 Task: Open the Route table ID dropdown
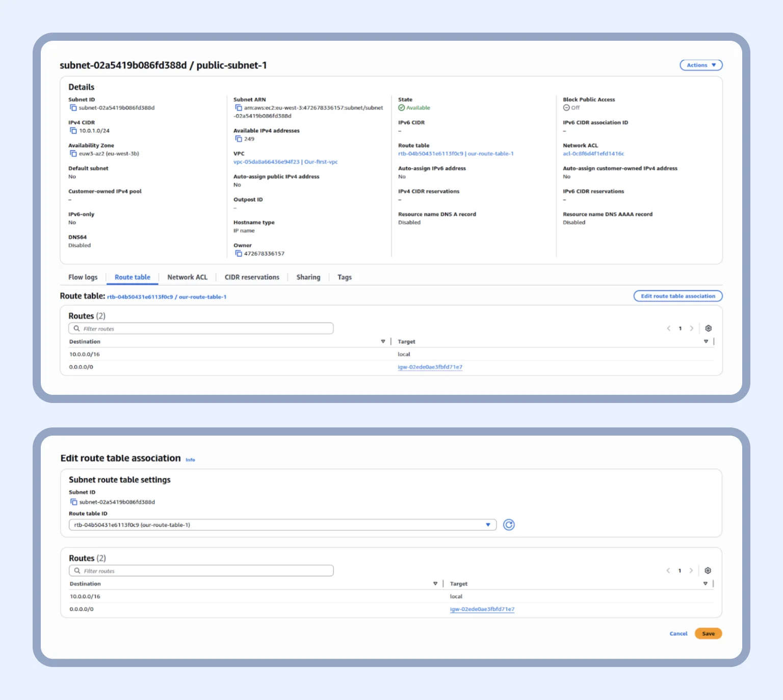point(488,524)
